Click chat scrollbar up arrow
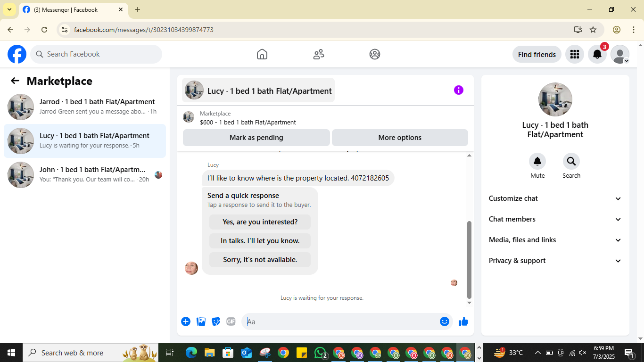Image resolution: width=644 pixels, height=362 pixels. tap(469, 156)
